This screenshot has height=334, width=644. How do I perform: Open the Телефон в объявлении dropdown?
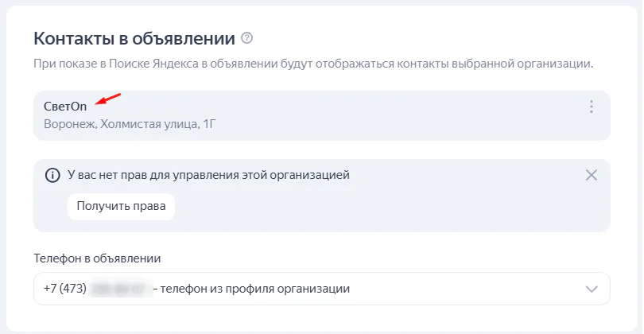click(321, 289)
